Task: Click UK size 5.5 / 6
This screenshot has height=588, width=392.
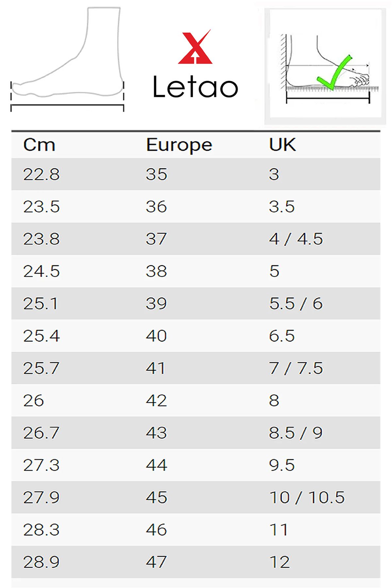Action: tap(296, 303)
